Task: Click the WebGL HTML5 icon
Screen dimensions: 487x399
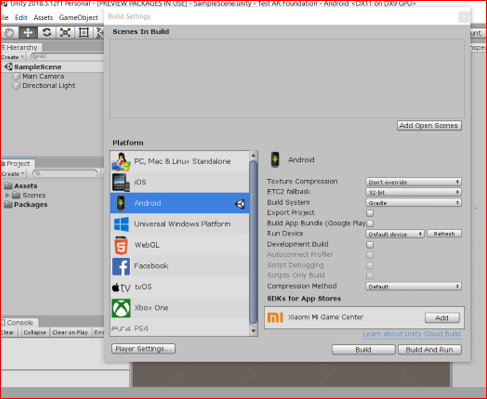Action: (x=121, y=245)
